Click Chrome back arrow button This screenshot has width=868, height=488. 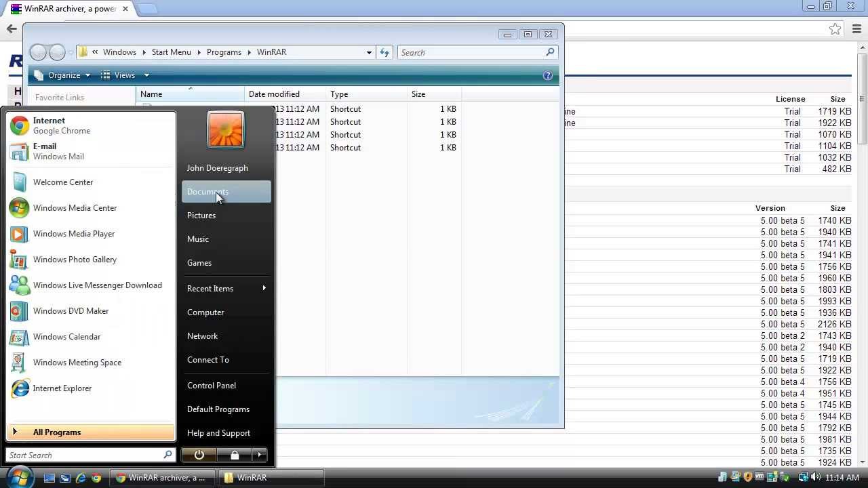12,28
